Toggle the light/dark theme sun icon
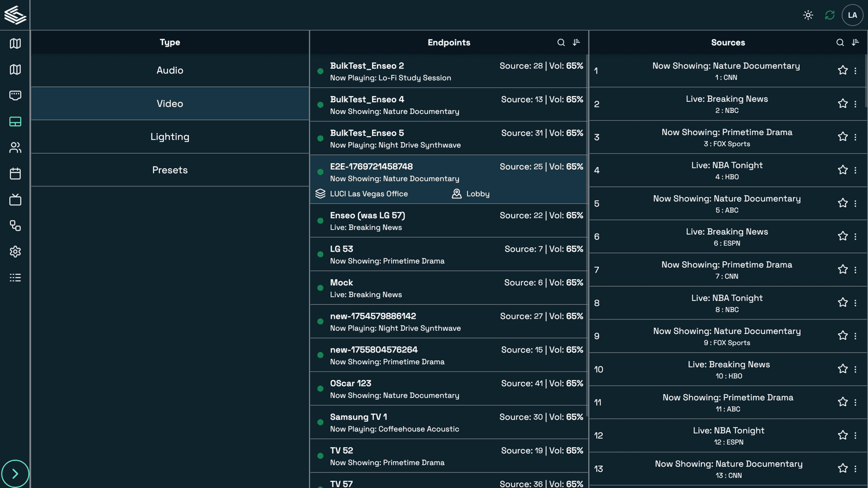The height and width of the screenshot is (488, 868). [x=808, y=15]
